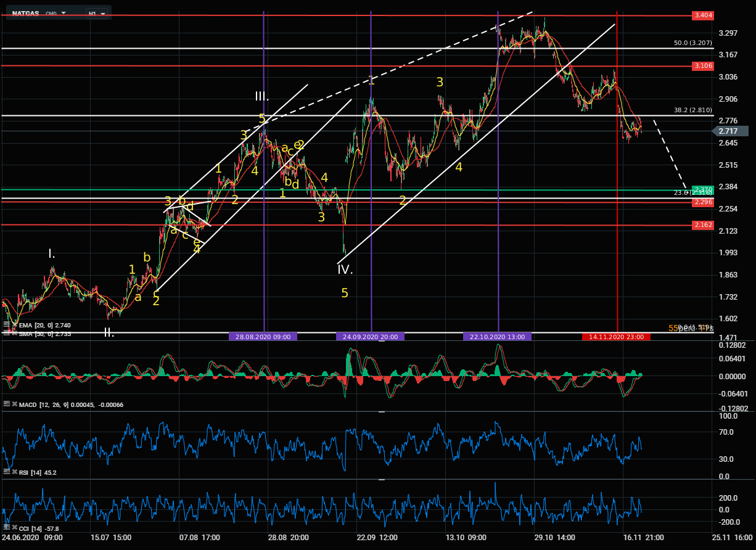Select the red 14.11.2020 23:00 time marker
This screenshot has height=550, width=756.
coord(617,337)
